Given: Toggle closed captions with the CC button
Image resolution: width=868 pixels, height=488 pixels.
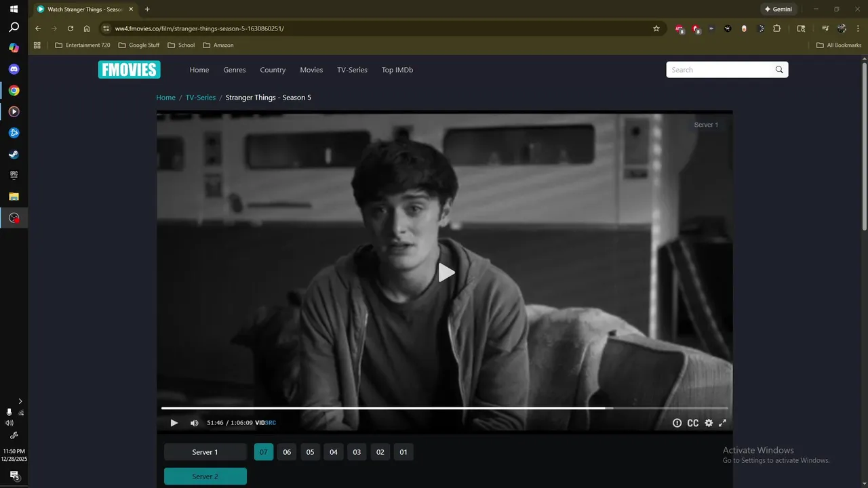Looking at the screenshot, I should [x=693, y=423].
